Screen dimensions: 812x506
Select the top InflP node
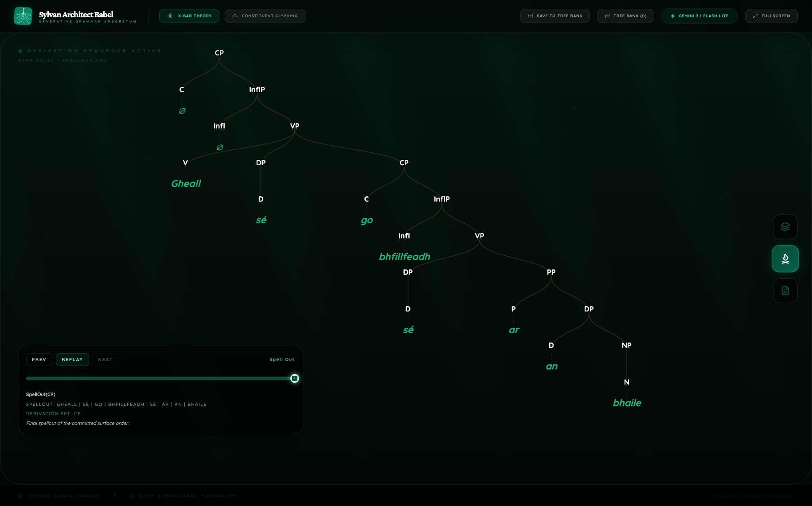click(x=257, y=90)
